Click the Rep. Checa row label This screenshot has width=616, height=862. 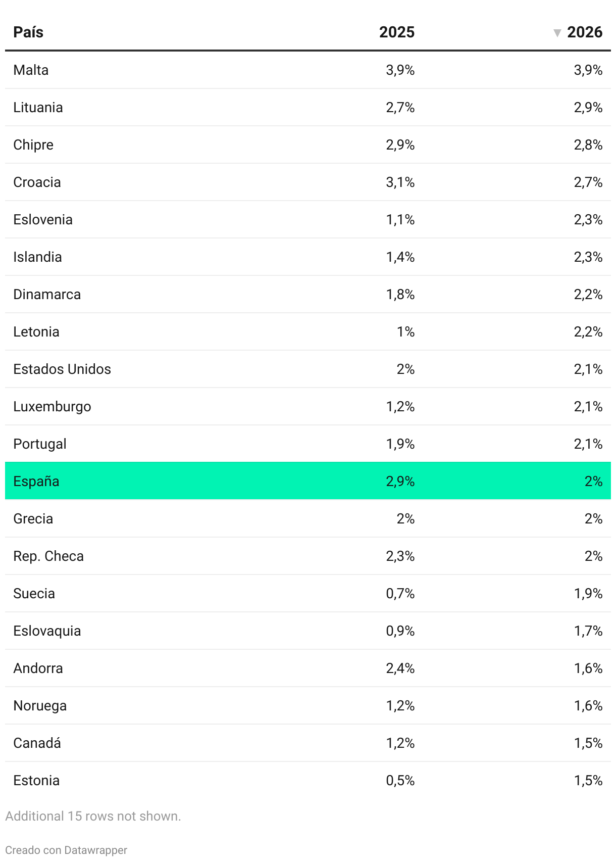(x=48, y=556)
